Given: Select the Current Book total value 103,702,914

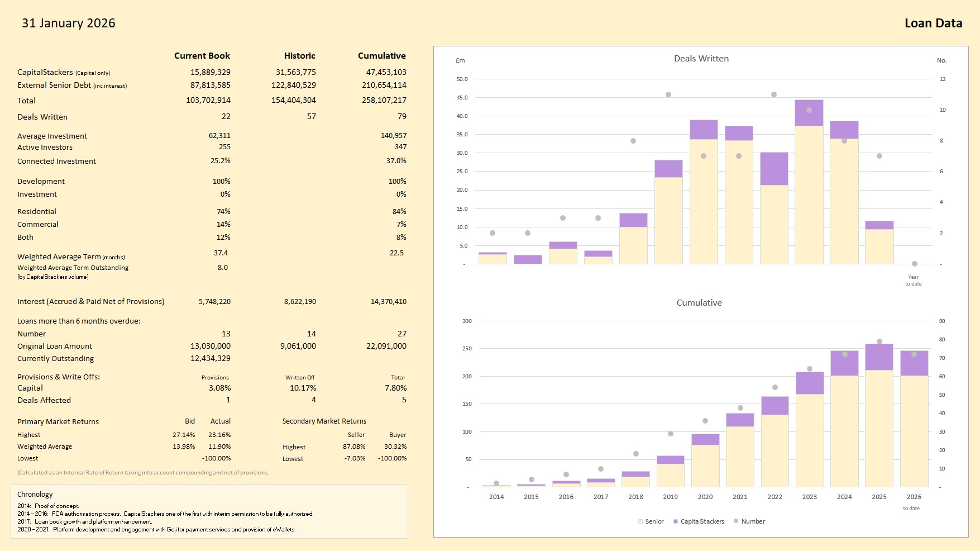Looking at the screenshot, I should [208, 101].
